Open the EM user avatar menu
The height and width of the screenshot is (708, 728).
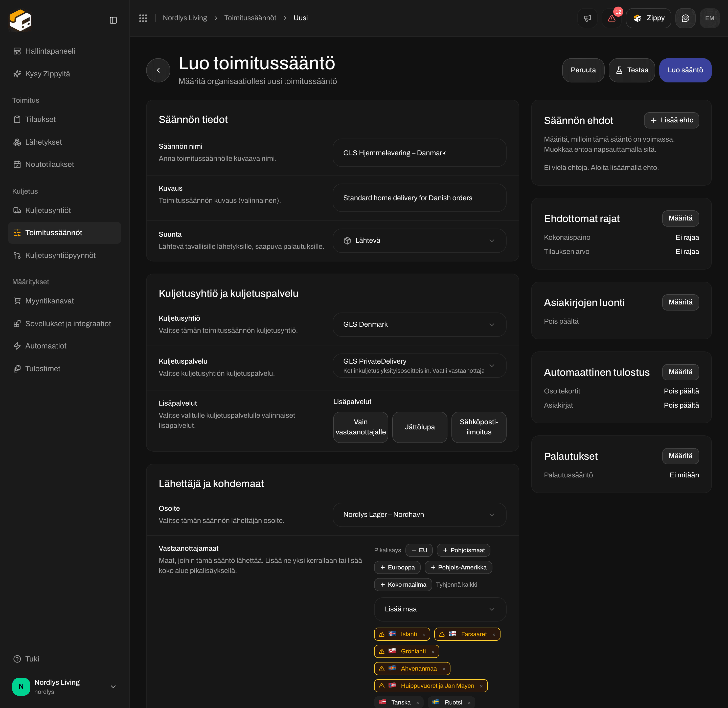pos(709,18)
